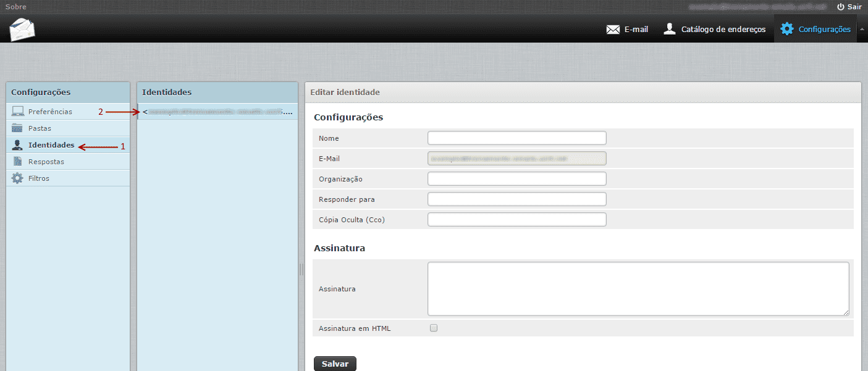
Task: Open Catálogo de endereços person icon
Action: (669, 29)
